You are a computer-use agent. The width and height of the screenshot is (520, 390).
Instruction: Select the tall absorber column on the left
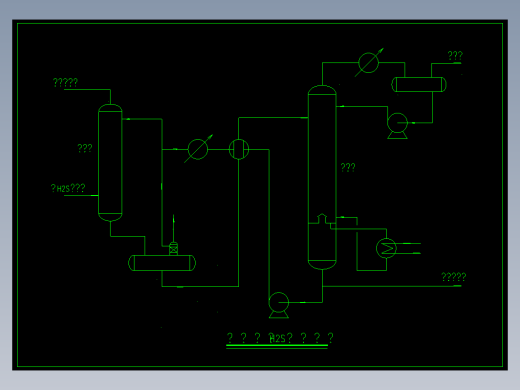pyautogui.click(x=110, y=163)
